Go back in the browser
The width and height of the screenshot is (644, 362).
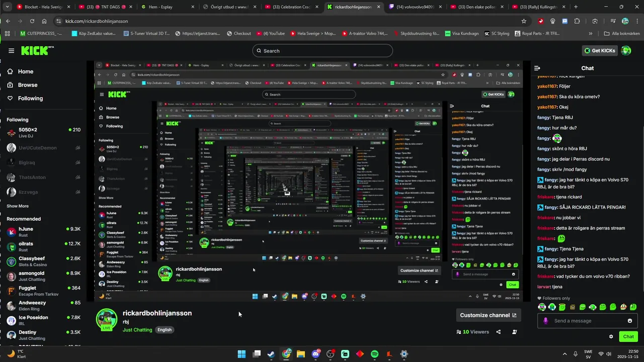[x=8, y=21]
